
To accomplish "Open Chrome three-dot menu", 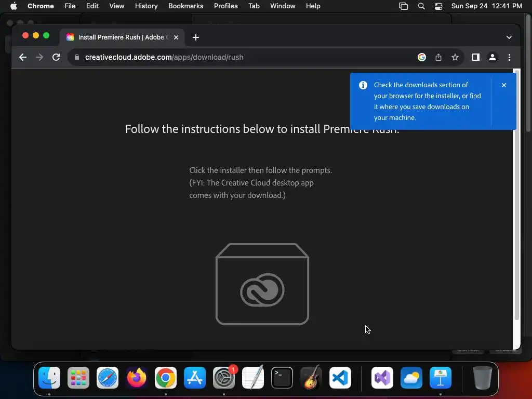I will (x=509, y=57).
